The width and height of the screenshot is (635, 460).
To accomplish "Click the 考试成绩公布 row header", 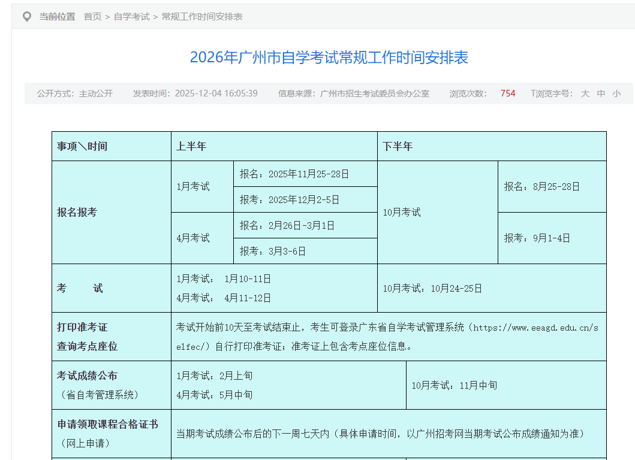I will coord(87,375).
